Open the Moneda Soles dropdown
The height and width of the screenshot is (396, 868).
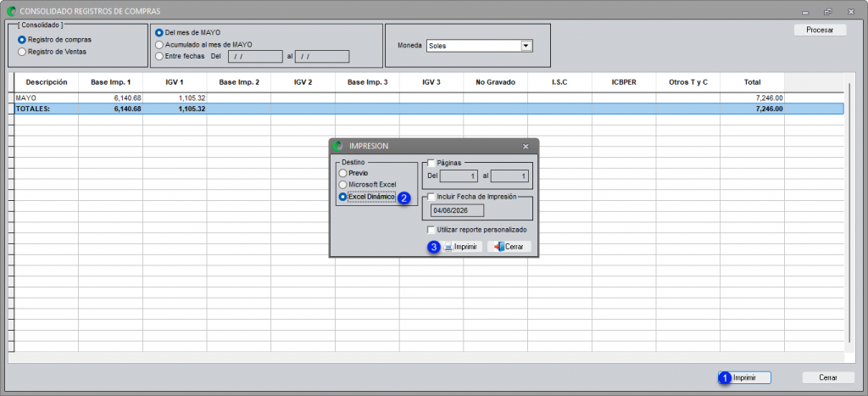click(526, 46)
